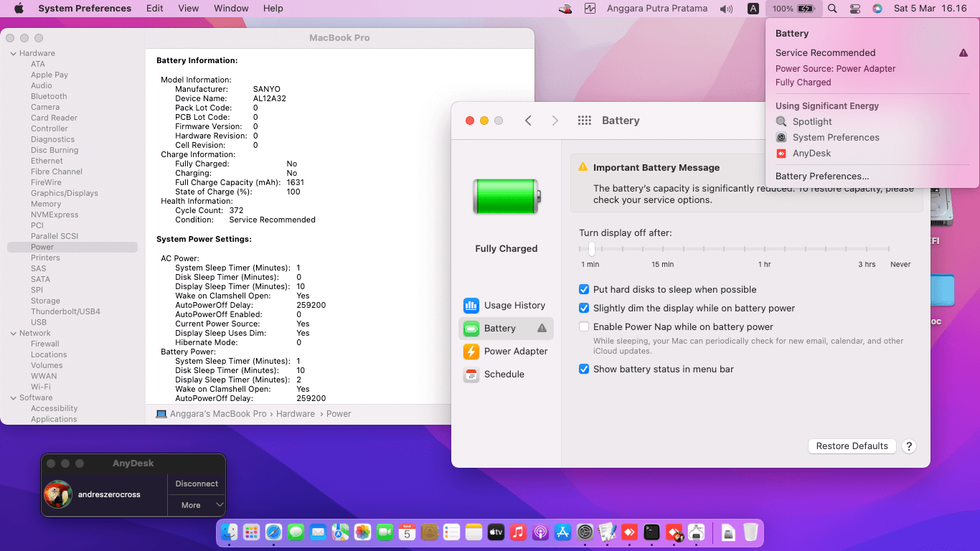Open the Apple menu

[x=19, y=9]
